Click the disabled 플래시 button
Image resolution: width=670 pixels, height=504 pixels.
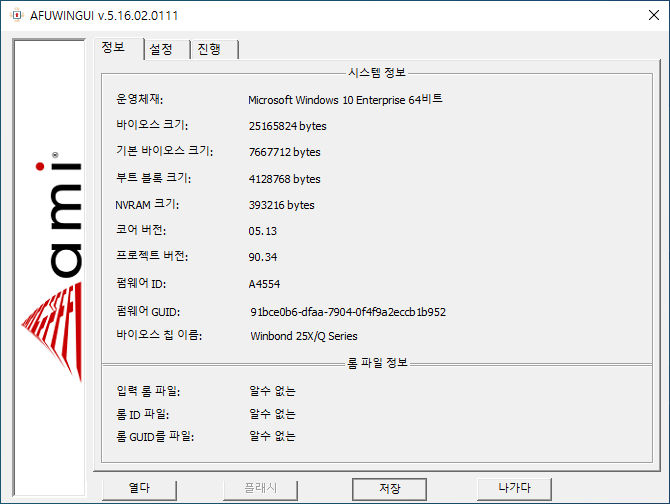pyautogui.click(x=260, y=488)
